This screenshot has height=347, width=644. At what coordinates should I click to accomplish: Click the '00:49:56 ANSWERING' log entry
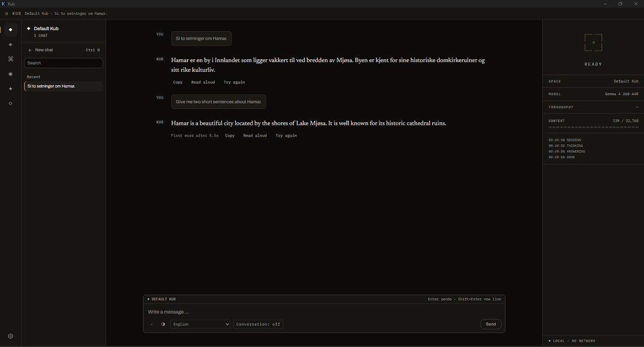click(x=567, y=152)
